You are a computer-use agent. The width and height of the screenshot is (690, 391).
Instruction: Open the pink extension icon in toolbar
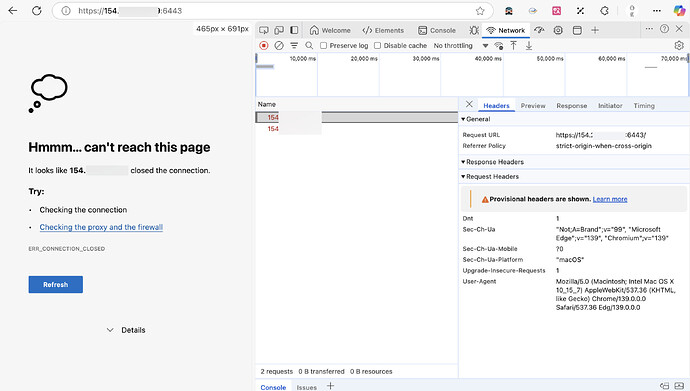tap(557, 11)
